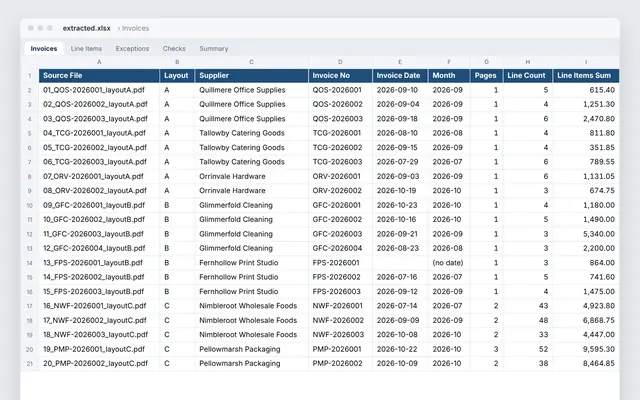
Task: Click the Line Items Sum header cell
Action: (x=586, y=76)
